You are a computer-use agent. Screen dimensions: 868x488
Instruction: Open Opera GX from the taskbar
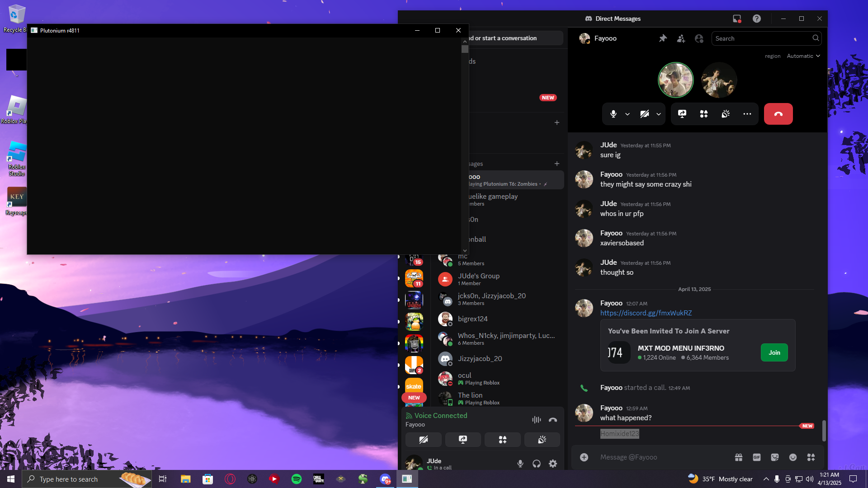[230, 479]
